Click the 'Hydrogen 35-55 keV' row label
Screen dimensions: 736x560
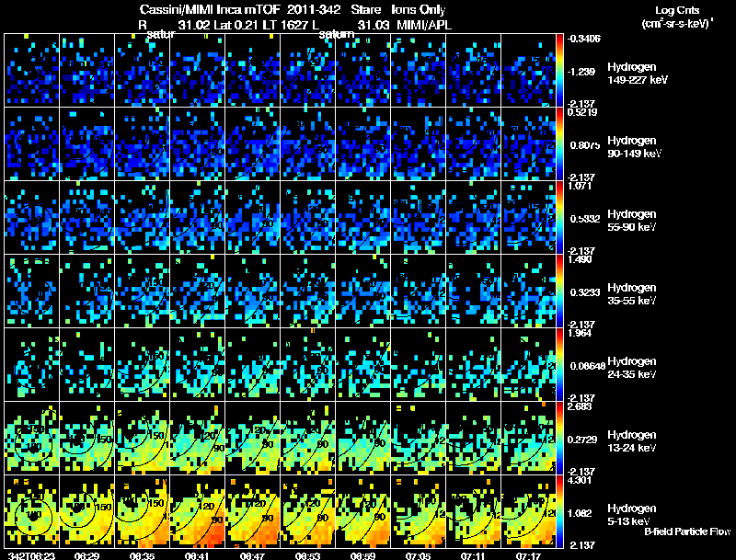coord(632,294)
